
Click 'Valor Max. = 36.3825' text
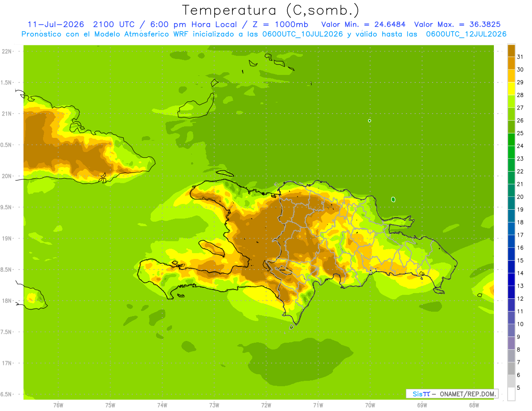pos(458,24)
